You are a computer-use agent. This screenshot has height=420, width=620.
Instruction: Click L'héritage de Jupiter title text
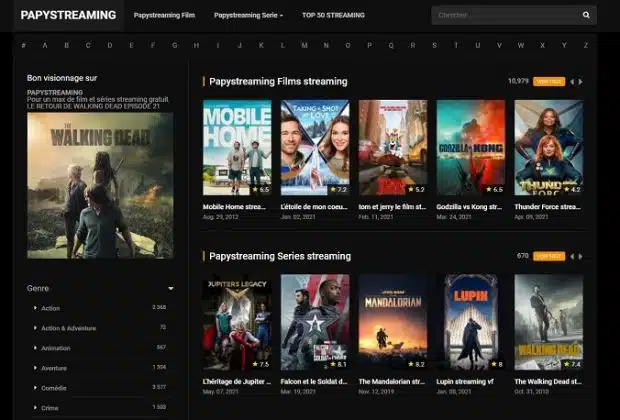[237, 382]
